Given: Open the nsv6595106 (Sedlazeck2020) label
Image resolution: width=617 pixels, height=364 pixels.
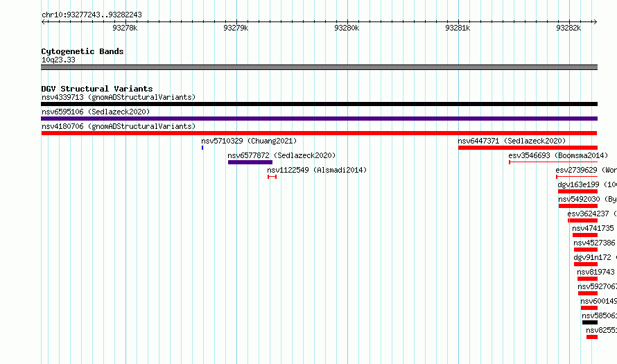Looking at the screenshot, I should 96,112.
